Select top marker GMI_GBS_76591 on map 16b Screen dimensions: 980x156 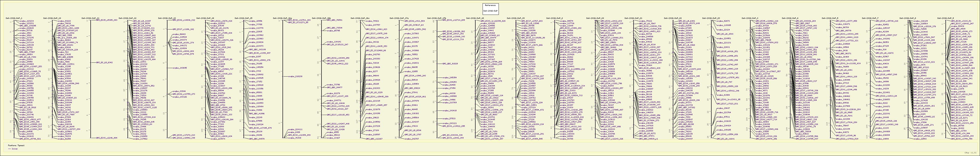[x=334, y=20]
